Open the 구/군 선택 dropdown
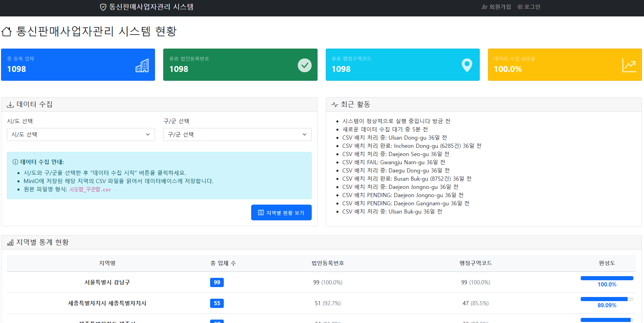 point(237,134)
